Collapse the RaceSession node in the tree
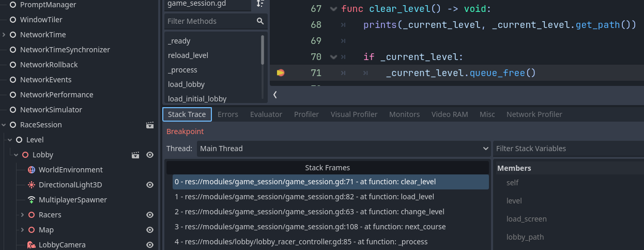644x250 pixels. pos(4,125)
